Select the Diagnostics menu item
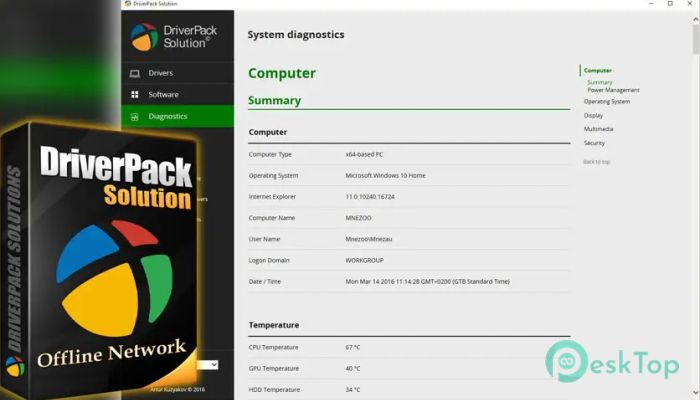This screenshot has height=400, width=700. click(177, 116)
